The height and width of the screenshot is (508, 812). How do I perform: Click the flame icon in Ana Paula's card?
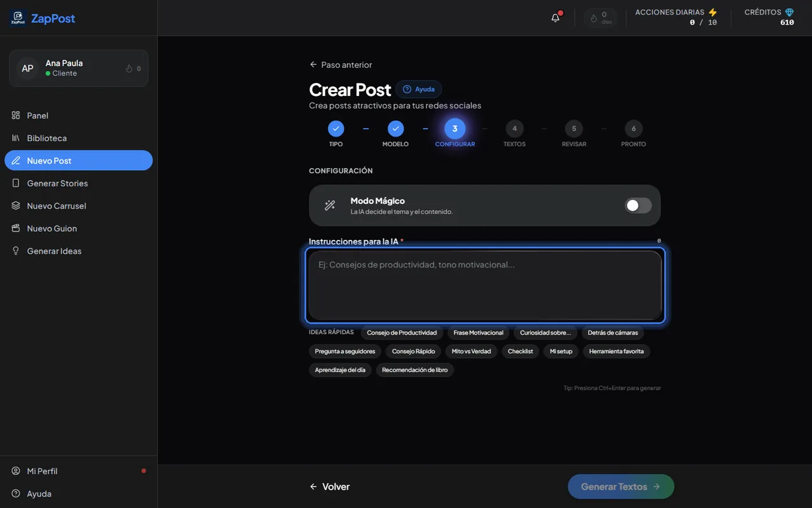click(x=129, y=69)
